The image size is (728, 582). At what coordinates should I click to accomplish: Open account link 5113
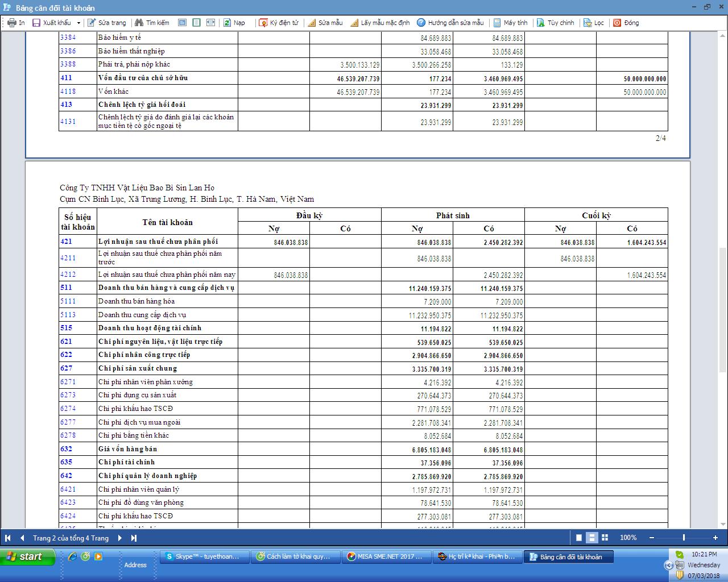click(68, 315)
